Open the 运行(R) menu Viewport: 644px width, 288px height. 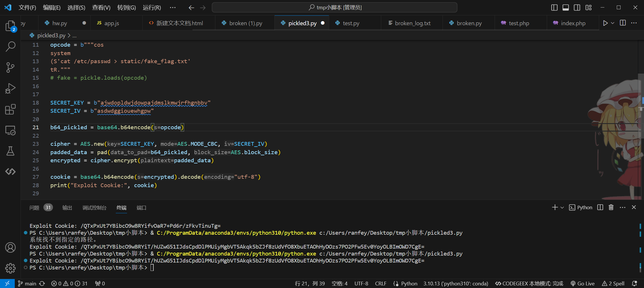(152, 8)
